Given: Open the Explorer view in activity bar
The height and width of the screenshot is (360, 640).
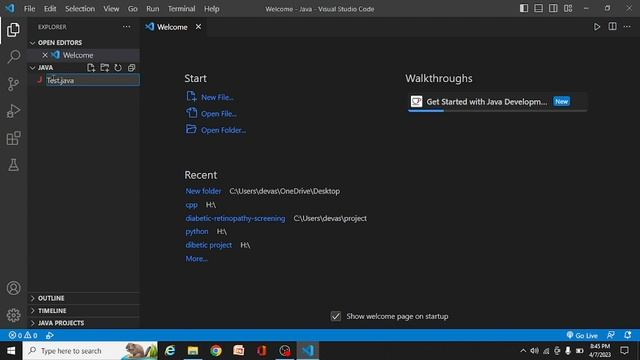Looking at the screenshot, I should coord(13,30).
